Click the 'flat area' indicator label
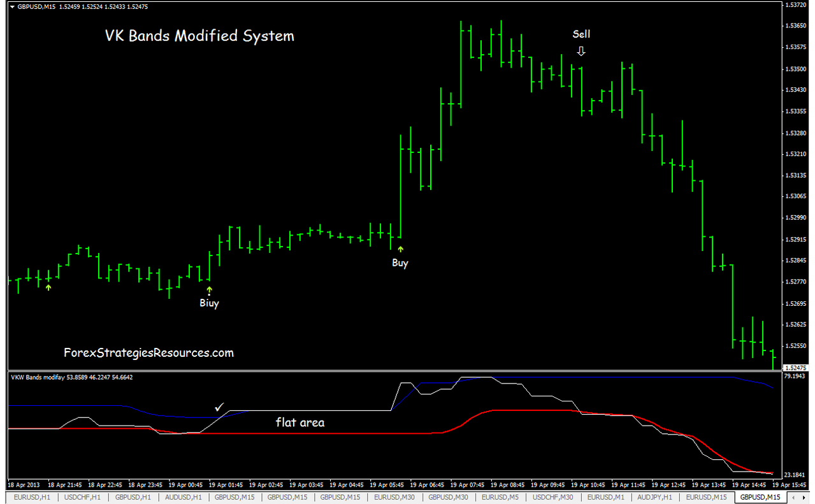Screen dimensions: 815x504 300,422
